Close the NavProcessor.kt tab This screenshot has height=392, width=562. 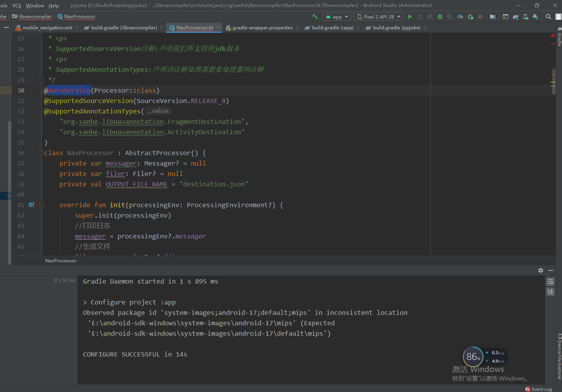point(218,27)
